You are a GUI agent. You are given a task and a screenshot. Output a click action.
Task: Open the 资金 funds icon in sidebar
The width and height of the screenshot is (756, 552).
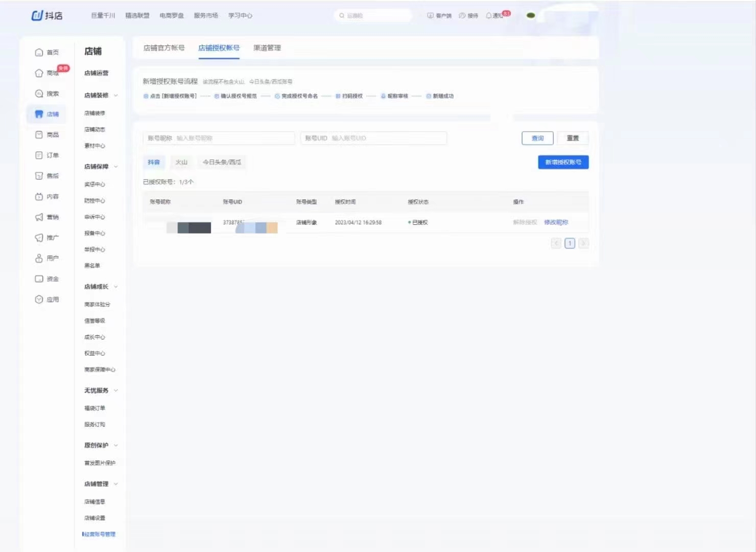39,279
